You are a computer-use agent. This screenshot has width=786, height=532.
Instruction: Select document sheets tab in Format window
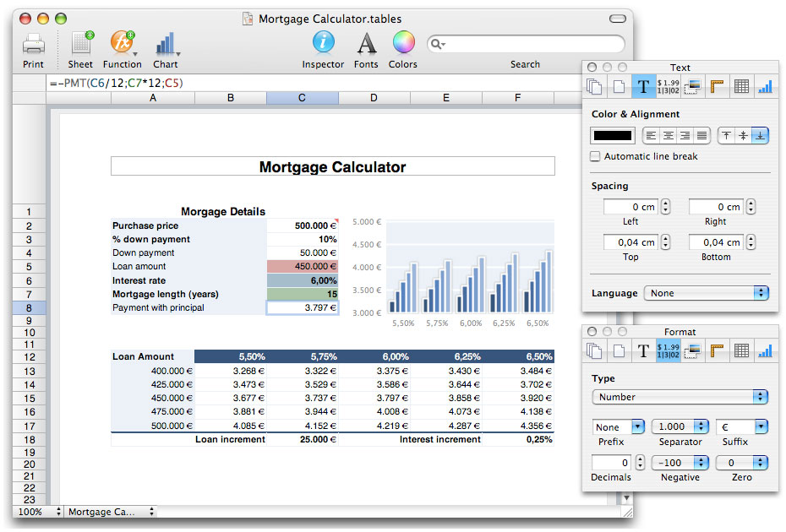(x=594, y=350)
